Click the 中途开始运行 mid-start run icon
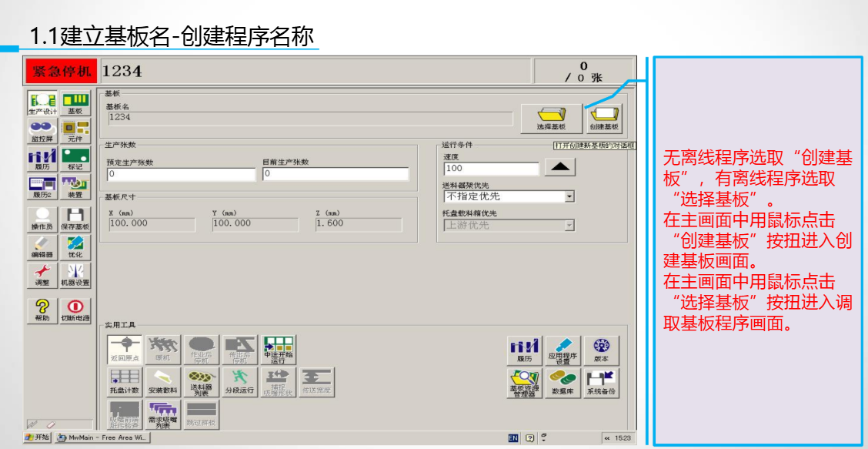 [x=278, y=347]
